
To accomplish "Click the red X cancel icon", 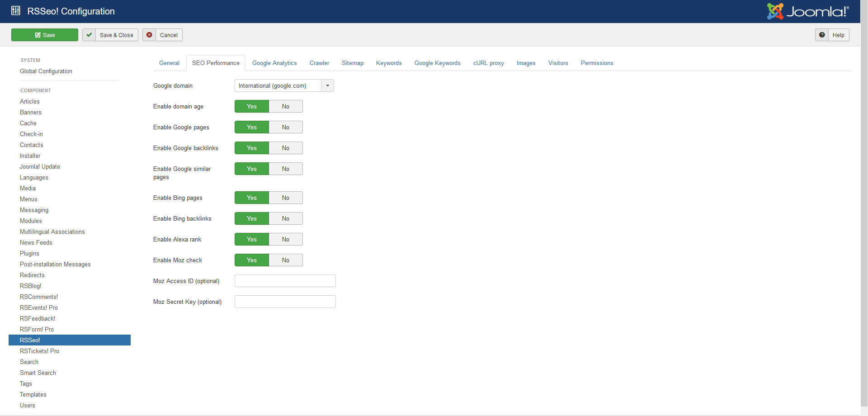I will [x=149, y=35].
